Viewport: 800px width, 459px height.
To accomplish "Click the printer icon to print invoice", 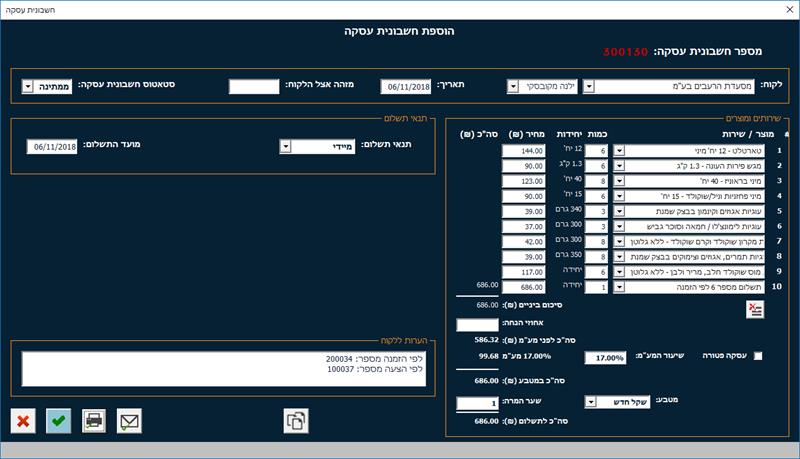I will click(x=94, y=421).
